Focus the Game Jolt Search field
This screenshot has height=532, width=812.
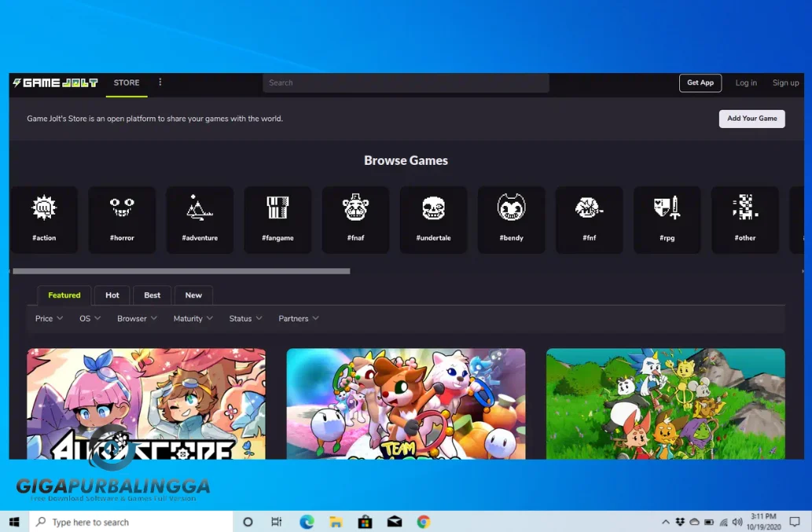tap(406, 83)
